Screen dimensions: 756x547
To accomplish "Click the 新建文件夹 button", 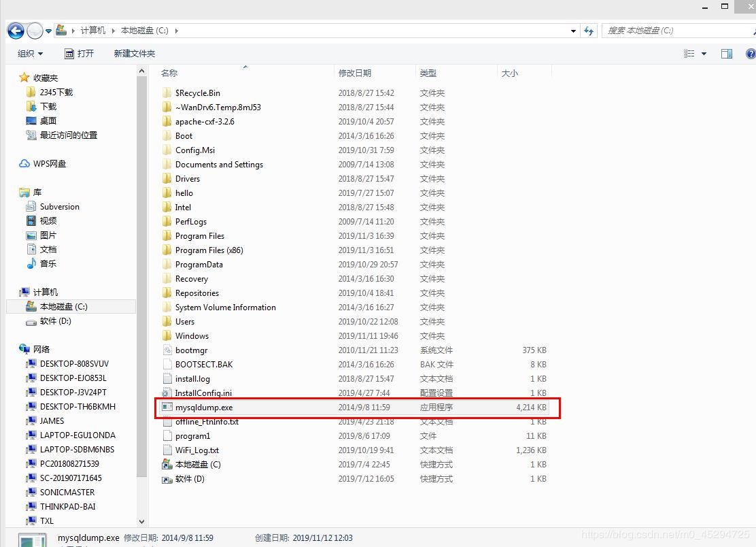I will (134, 54).
